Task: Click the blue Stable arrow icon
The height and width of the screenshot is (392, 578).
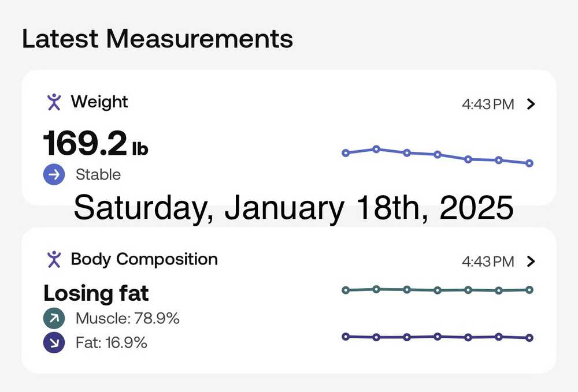Action: tap(54, 174)
